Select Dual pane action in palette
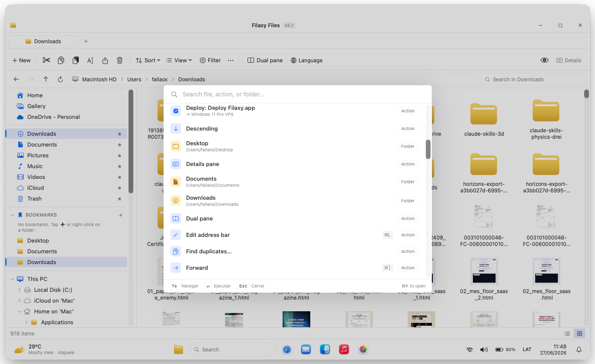595x364 pixels. click(x=294, y=218)
